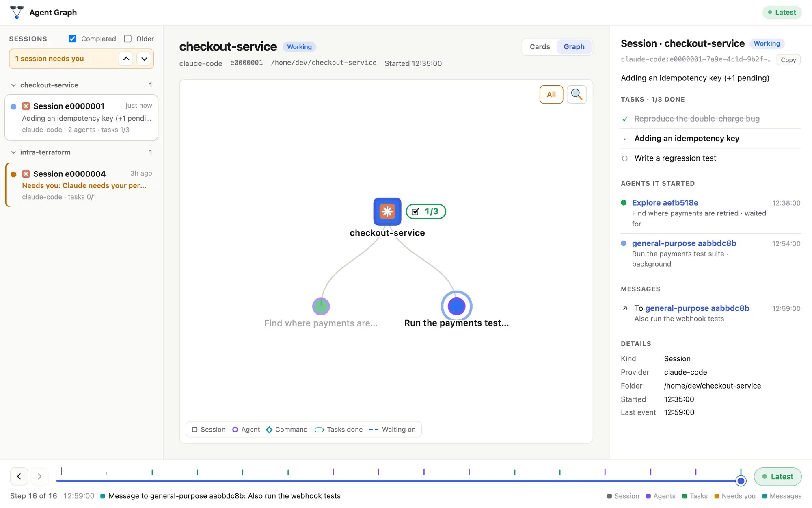The image size is (812, 508).
Task: Uncheck the Completed sessions checkbox
Action: coord(72,39)
